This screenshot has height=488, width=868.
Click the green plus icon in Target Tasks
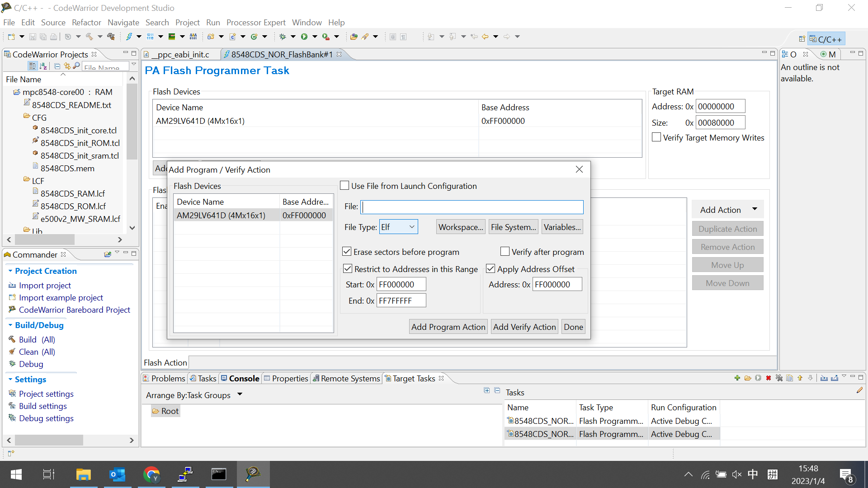[x=737, y=378]
